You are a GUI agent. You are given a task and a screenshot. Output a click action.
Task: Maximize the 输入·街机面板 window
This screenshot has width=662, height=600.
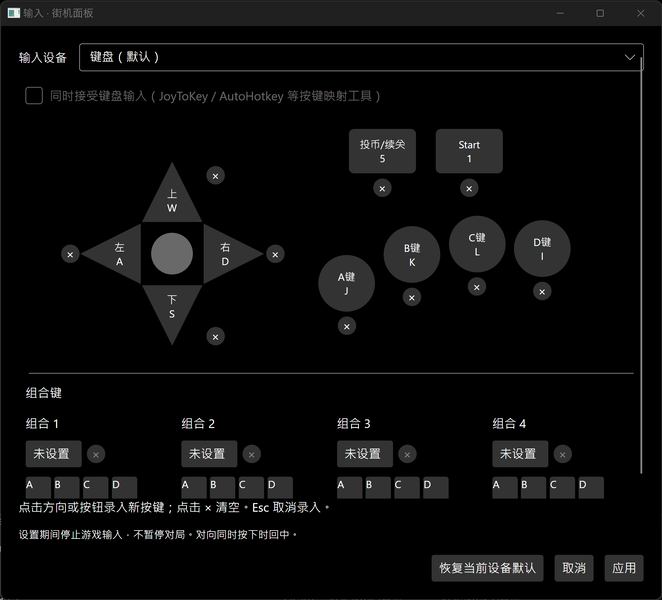click(600, 13)
